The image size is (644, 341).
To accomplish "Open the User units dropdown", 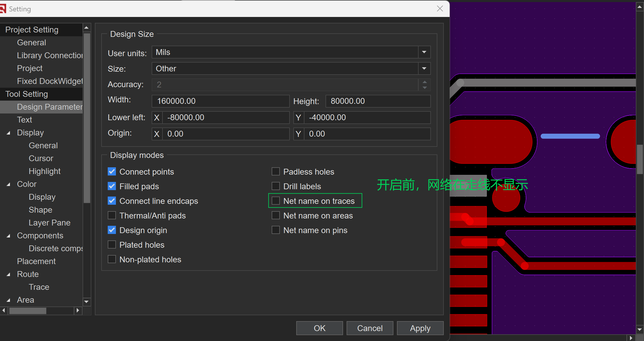I will (x=424, y=52).
